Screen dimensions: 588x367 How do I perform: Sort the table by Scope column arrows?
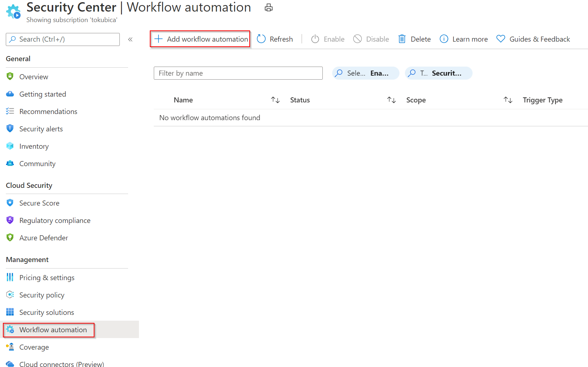(508, 100)
